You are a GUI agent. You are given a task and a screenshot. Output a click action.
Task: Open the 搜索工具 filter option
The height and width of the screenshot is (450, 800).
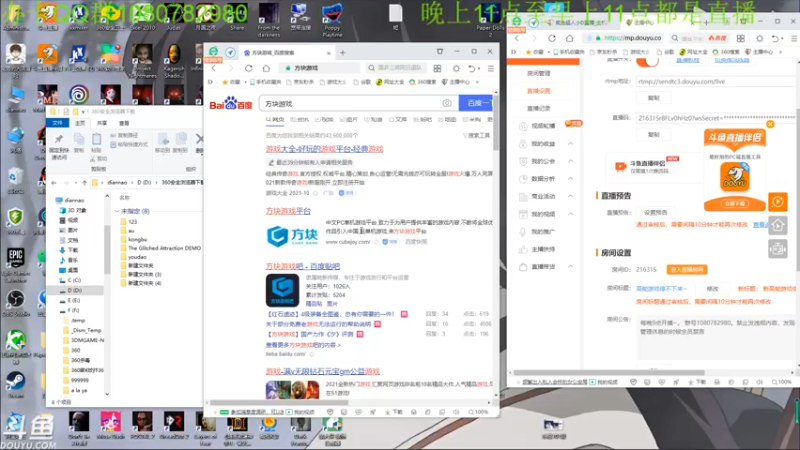pos(477,135)
